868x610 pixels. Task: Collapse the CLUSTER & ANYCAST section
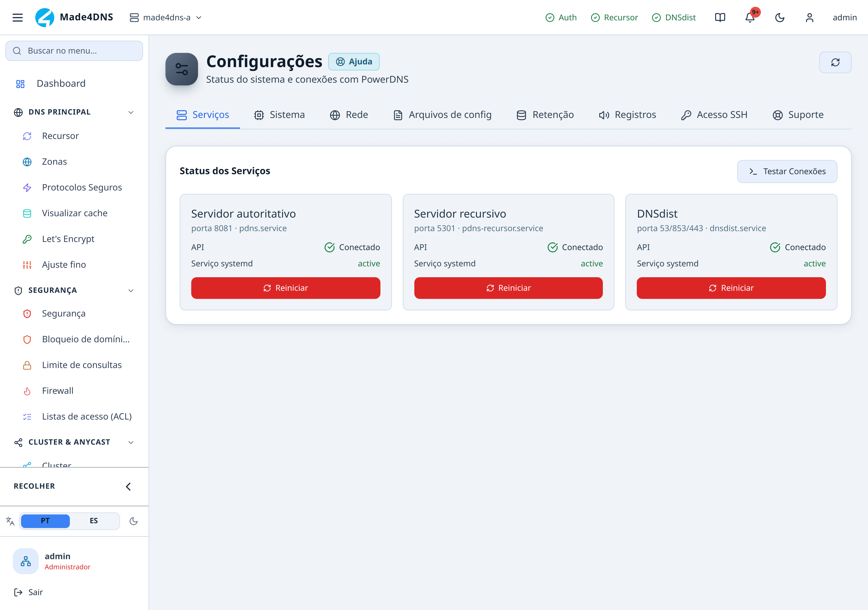tap(74, 442)
